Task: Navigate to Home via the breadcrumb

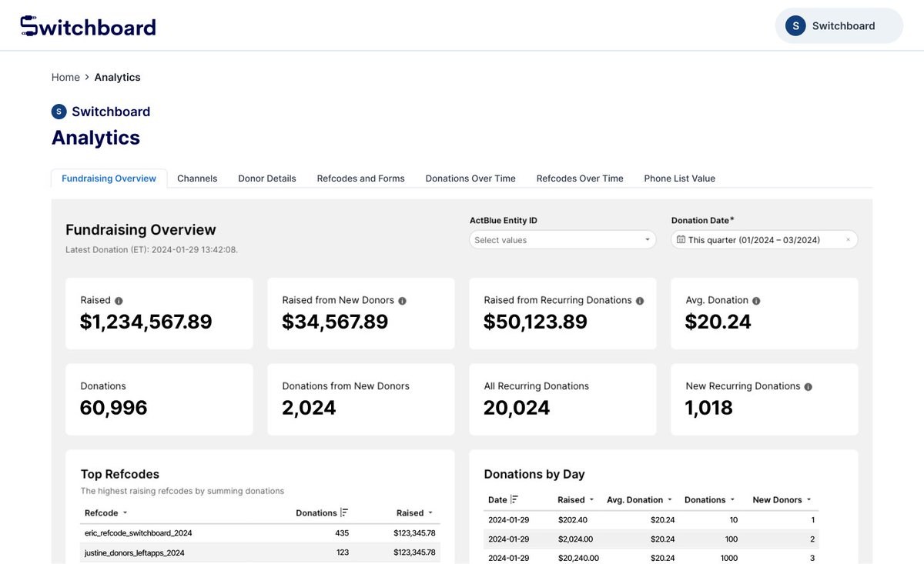Action: click(x=65, y=77)
